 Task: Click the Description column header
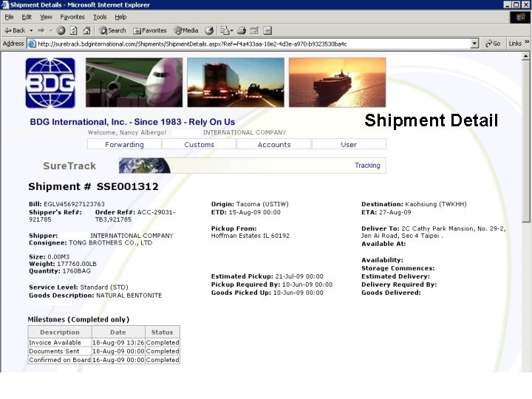60,332
